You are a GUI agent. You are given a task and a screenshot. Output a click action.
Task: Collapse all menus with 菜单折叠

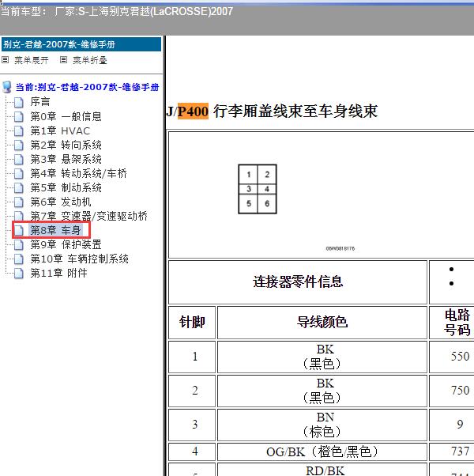tap(90, 60)
